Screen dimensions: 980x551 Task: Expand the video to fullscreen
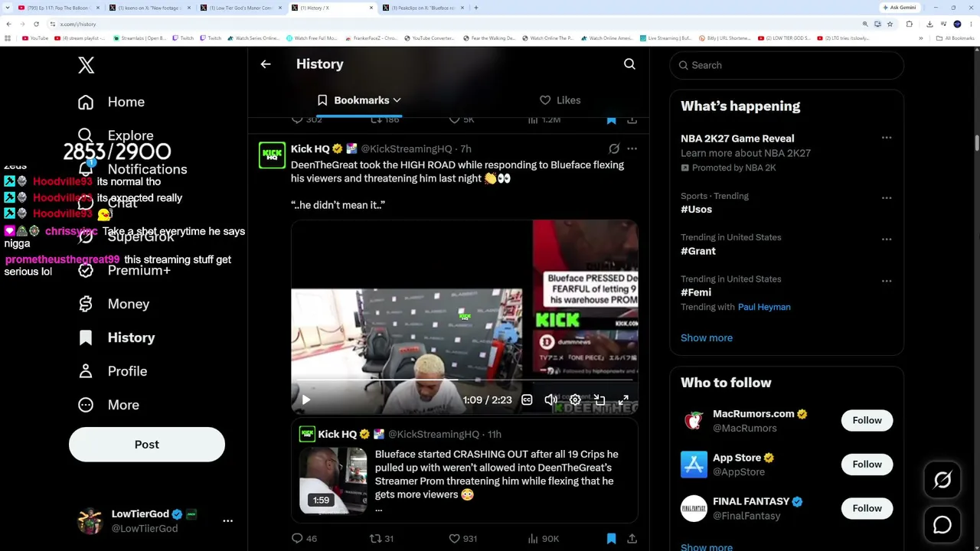(x=624, y=399)
